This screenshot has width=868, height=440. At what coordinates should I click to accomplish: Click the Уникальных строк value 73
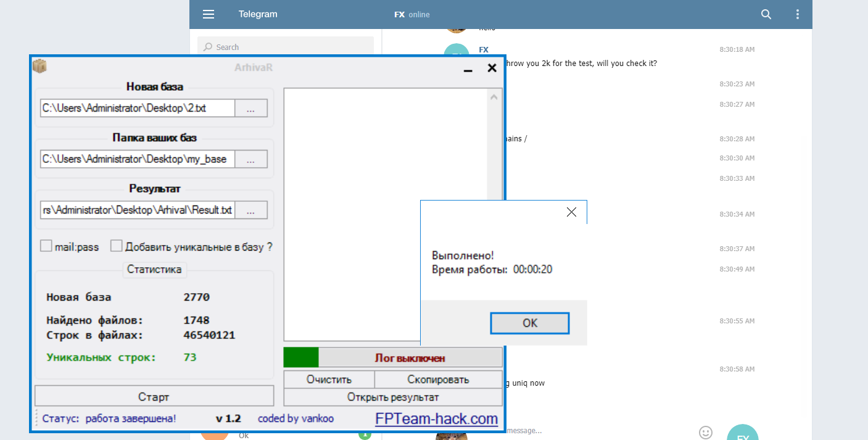coord(190,357)
